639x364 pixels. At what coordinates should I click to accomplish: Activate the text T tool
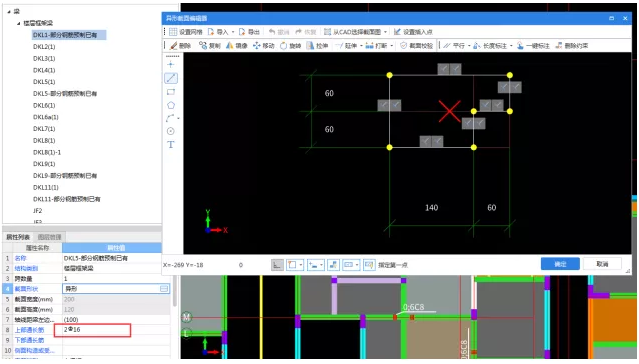[171, 145]
